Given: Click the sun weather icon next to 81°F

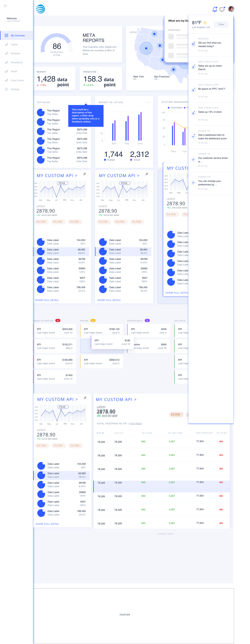Looking at the screenshot, I should pyautogui.click(x=205, y=23).
